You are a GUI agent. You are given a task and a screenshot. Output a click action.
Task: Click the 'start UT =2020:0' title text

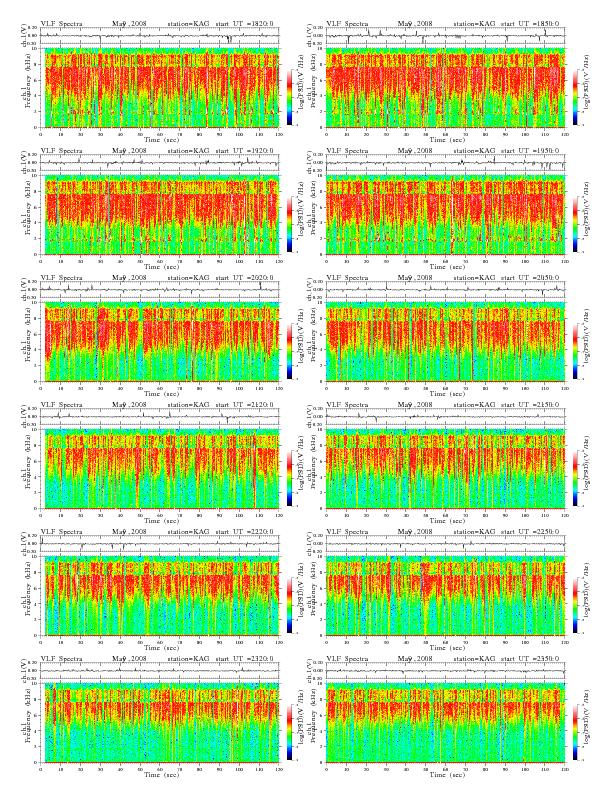tap(245, 278)
